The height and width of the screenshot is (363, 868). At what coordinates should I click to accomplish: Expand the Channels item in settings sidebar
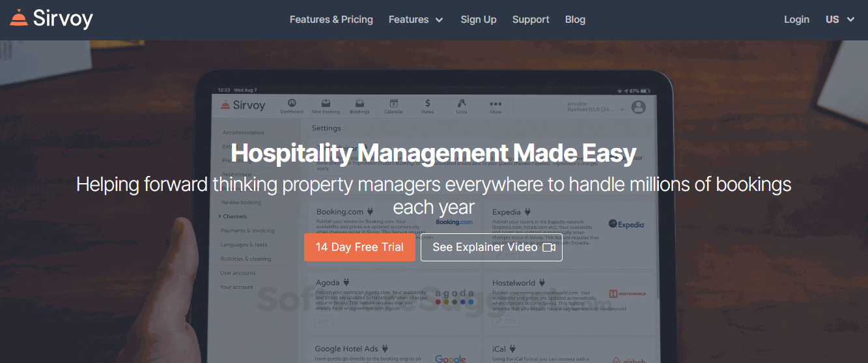[x=234, y=216]
